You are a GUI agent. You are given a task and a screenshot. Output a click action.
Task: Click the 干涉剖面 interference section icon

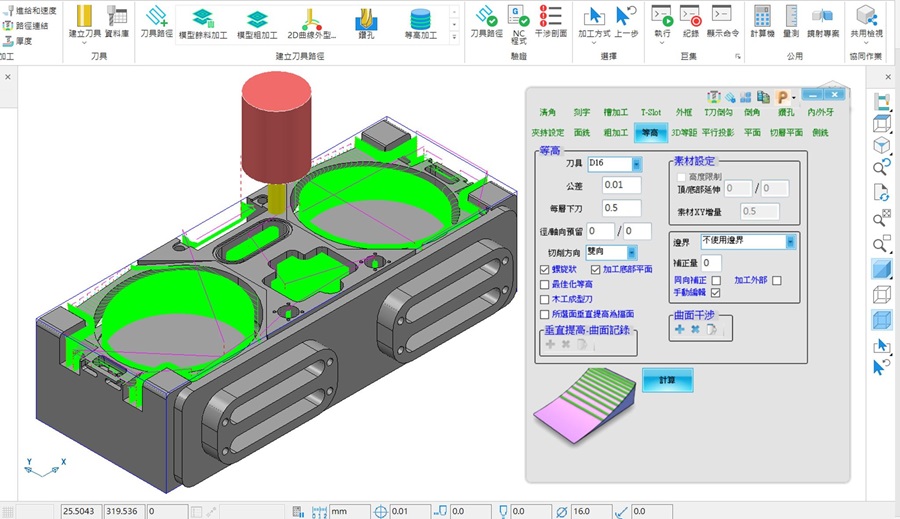(x=550, y=19)
